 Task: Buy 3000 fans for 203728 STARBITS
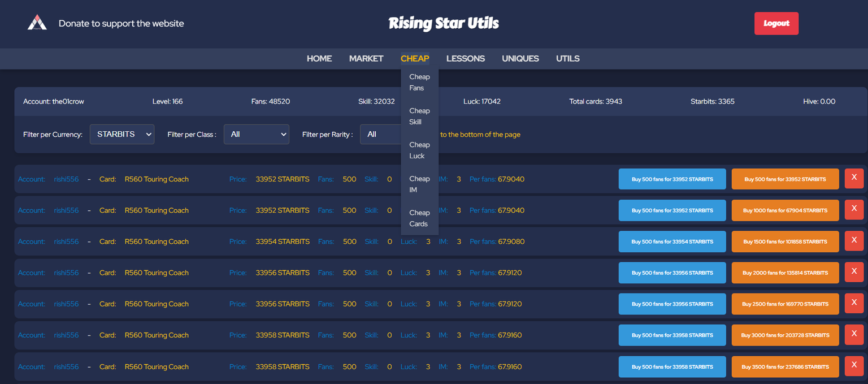tap(785, 335)
